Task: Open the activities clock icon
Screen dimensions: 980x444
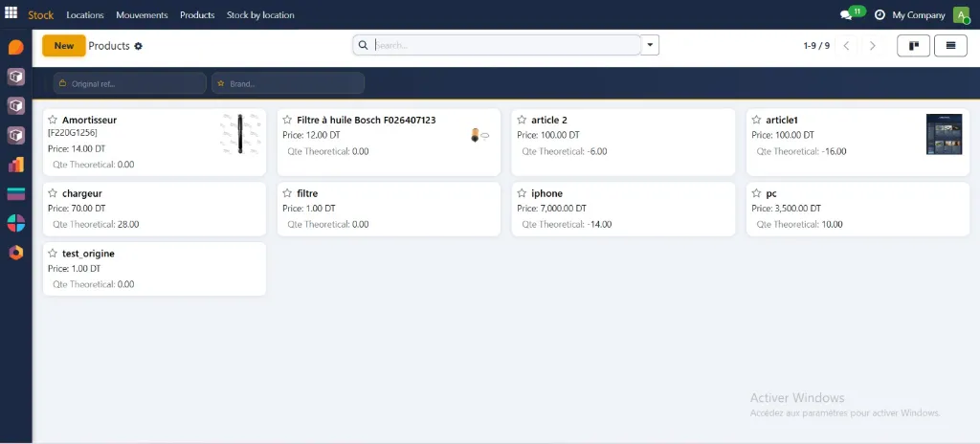Action: coord(880,15)
